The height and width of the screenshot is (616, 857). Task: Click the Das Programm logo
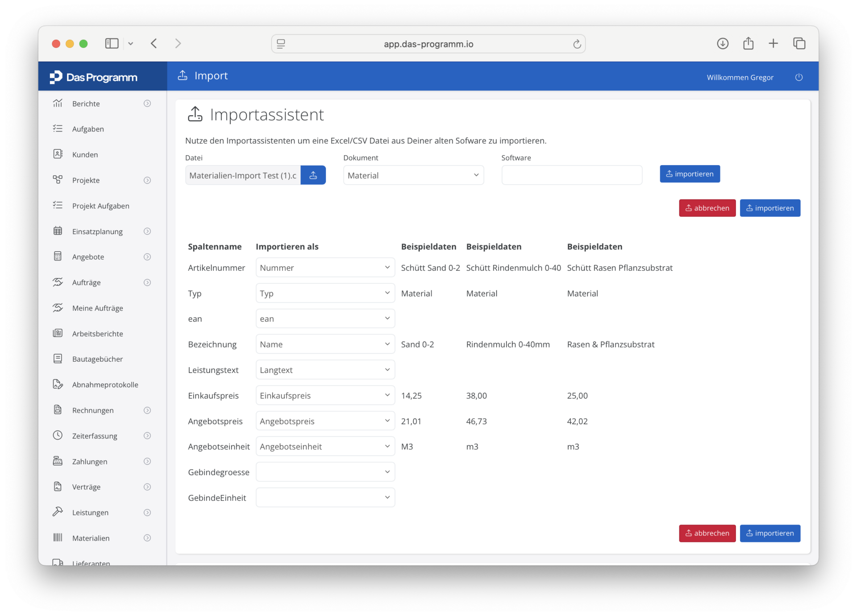coord(94,77)
